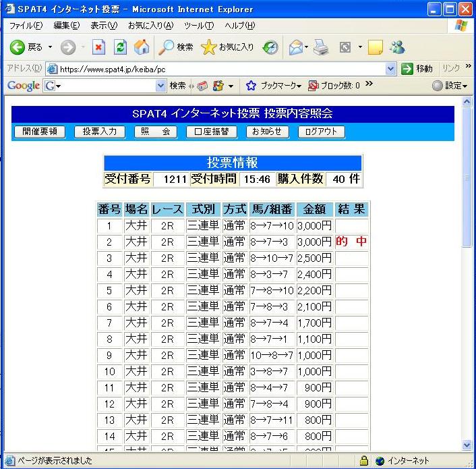The width and height of the screenshot is (476, 469).
Task: Click the page icon in address bar
Action: tap(52, 70)
